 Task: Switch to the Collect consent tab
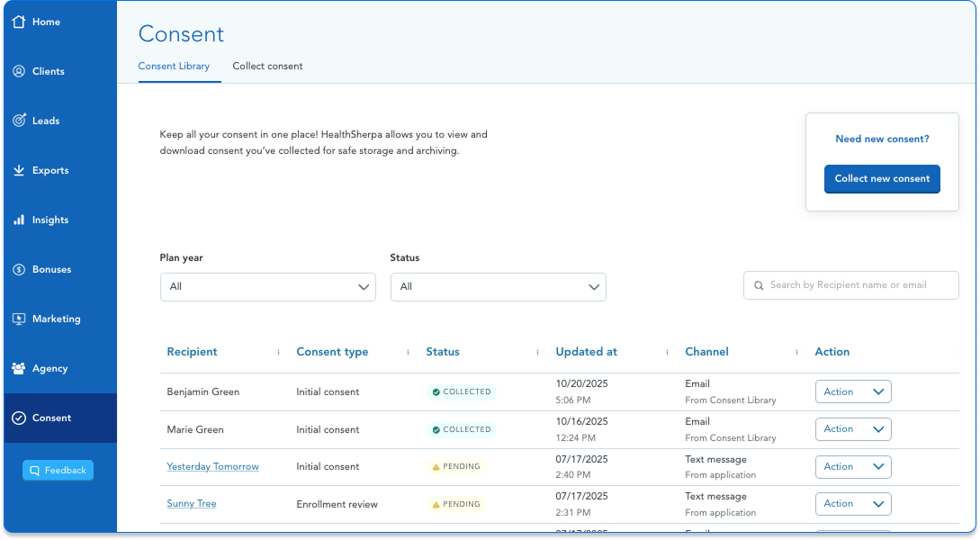point(267,66)
